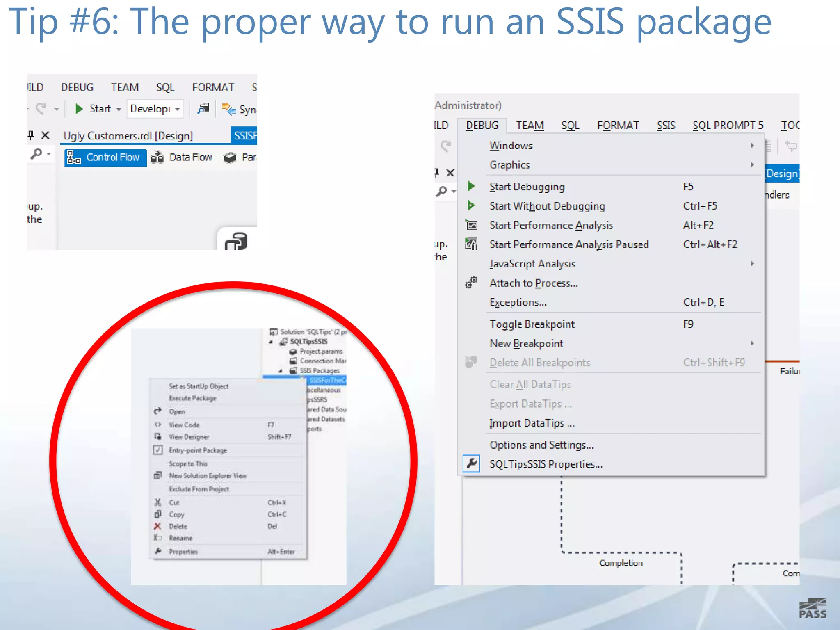Click the Start Without Debugging arrow icon

(471, 205)
